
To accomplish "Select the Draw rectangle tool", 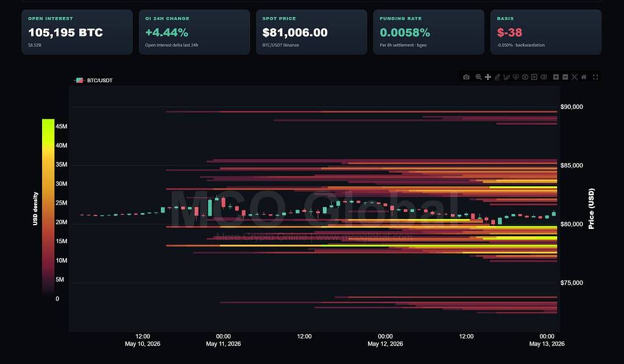I will [534, 77].
